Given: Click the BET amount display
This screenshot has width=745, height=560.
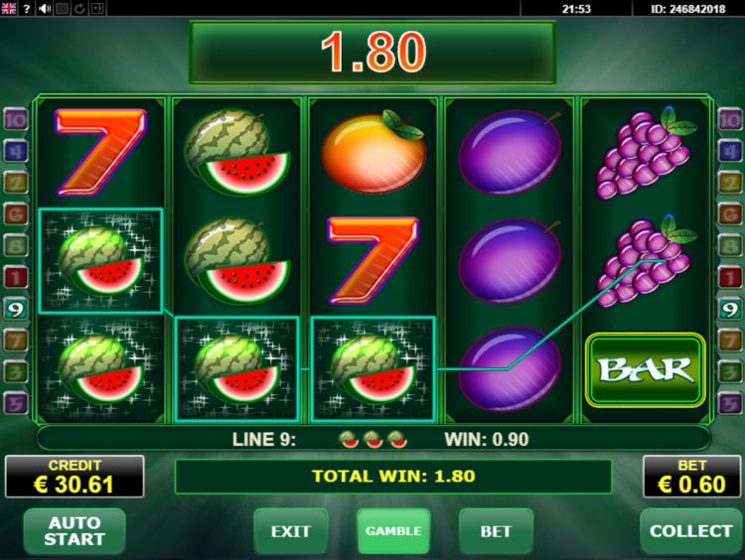Looking at the screenshot, I should pyautogui.click(x=691, y=477).
